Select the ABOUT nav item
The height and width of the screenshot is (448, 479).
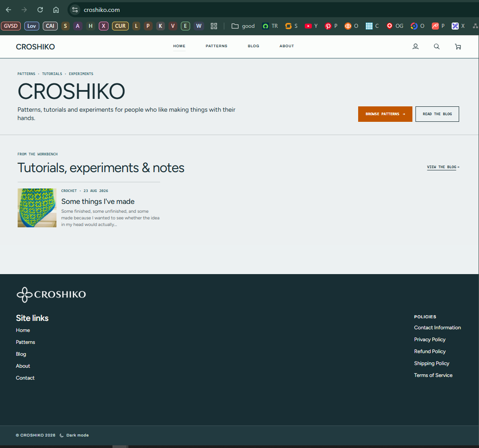[287, 46]
